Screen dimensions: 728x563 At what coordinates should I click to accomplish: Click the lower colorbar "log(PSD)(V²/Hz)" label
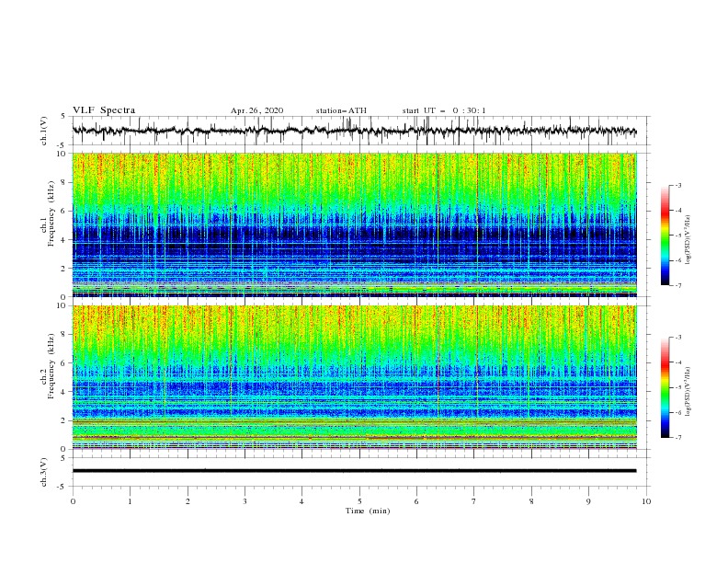(x=688, y=391)
